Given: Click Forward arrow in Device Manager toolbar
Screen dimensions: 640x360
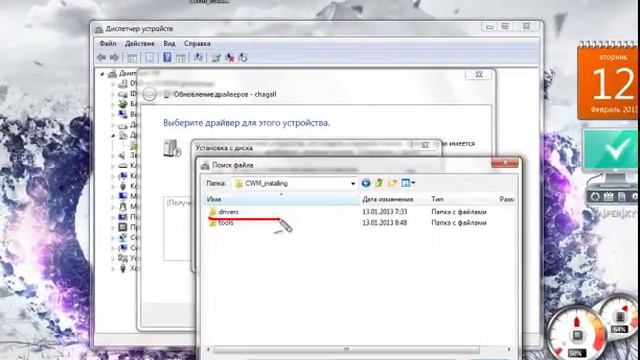Looking at the screenshot, I should point(115,58).
